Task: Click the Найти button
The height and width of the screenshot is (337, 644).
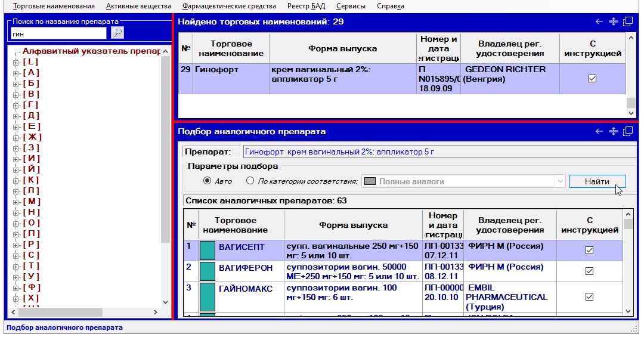Action: [x=597, y=181]
